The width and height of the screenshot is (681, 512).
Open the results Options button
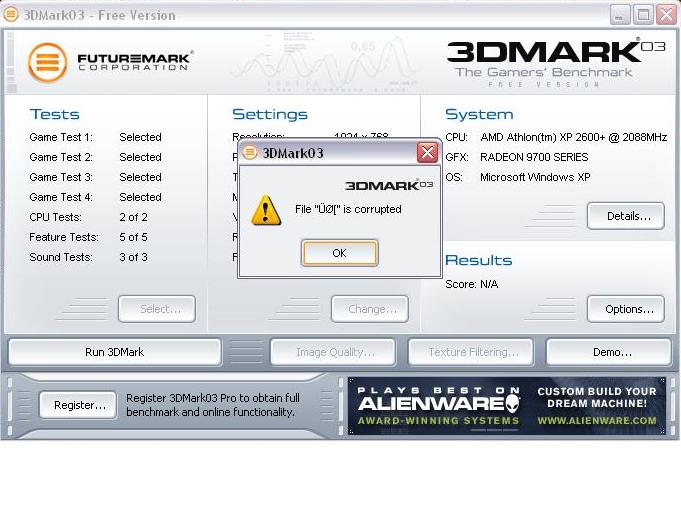[x=626, y=309]
